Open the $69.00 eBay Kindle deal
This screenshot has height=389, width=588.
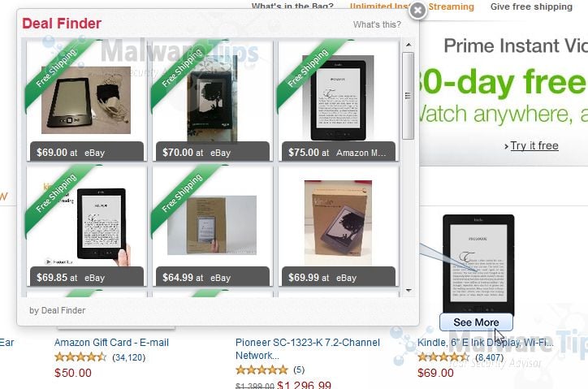pos(87,101)
